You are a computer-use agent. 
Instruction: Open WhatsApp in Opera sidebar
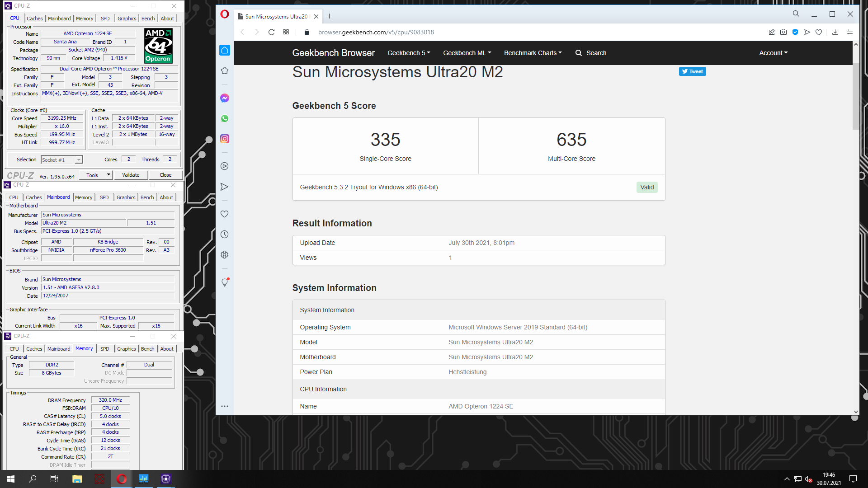point(225,118)
